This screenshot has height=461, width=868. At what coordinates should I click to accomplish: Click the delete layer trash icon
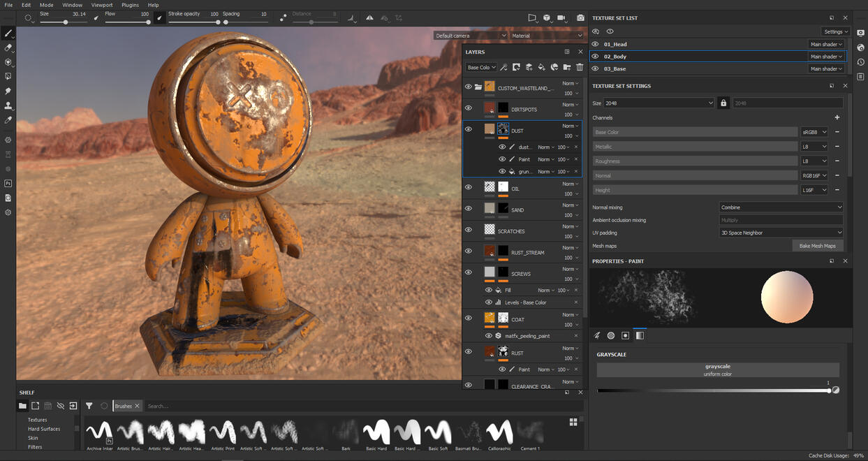(x=579, y=67)
